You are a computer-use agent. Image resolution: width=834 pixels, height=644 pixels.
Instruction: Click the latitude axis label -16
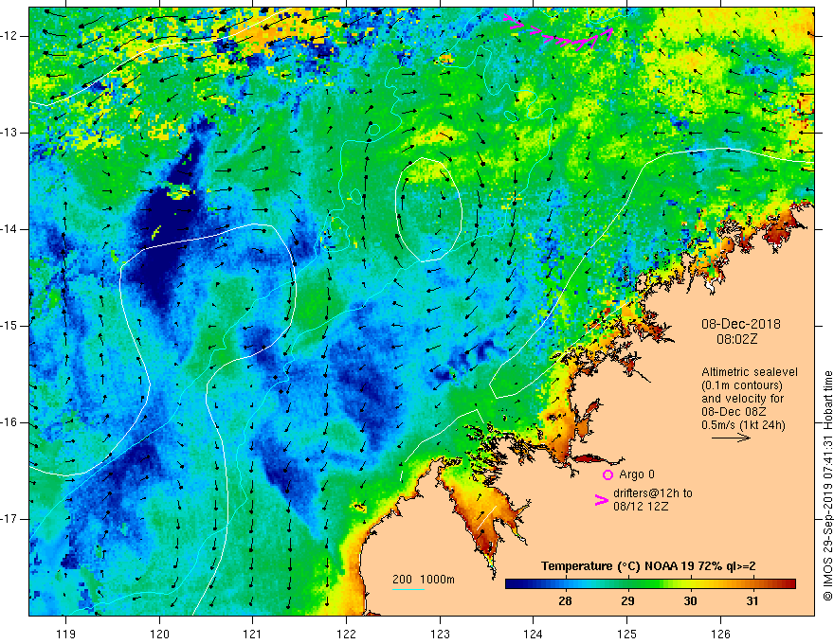(10, 422)
